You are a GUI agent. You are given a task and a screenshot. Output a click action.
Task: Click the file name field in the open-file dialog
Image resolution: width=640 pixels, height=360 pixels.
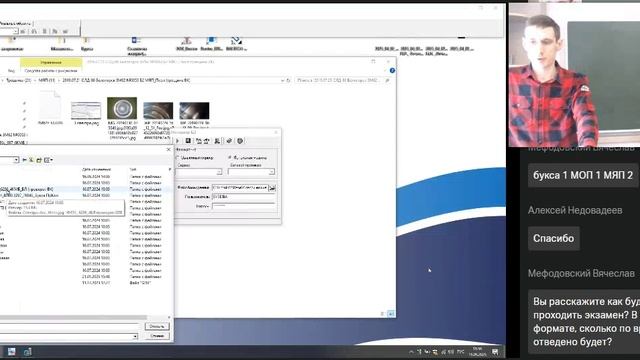tap(69, 327)
